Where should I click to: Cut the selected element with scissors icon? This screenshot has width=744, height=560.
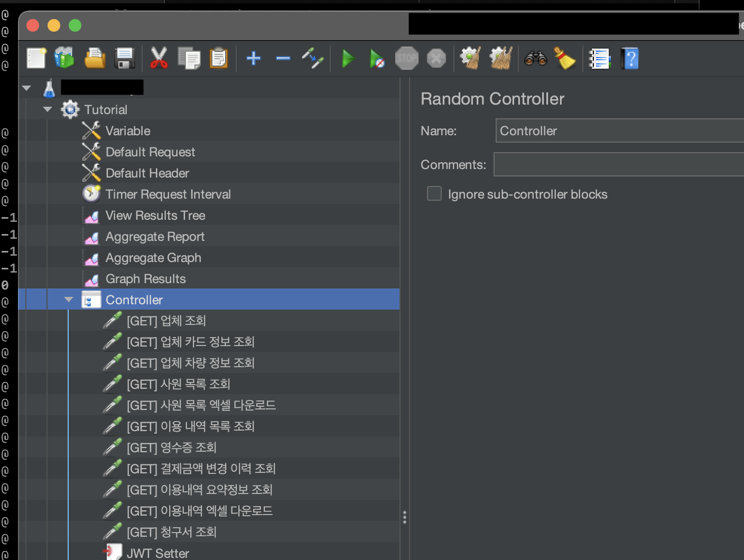(159, 58)
